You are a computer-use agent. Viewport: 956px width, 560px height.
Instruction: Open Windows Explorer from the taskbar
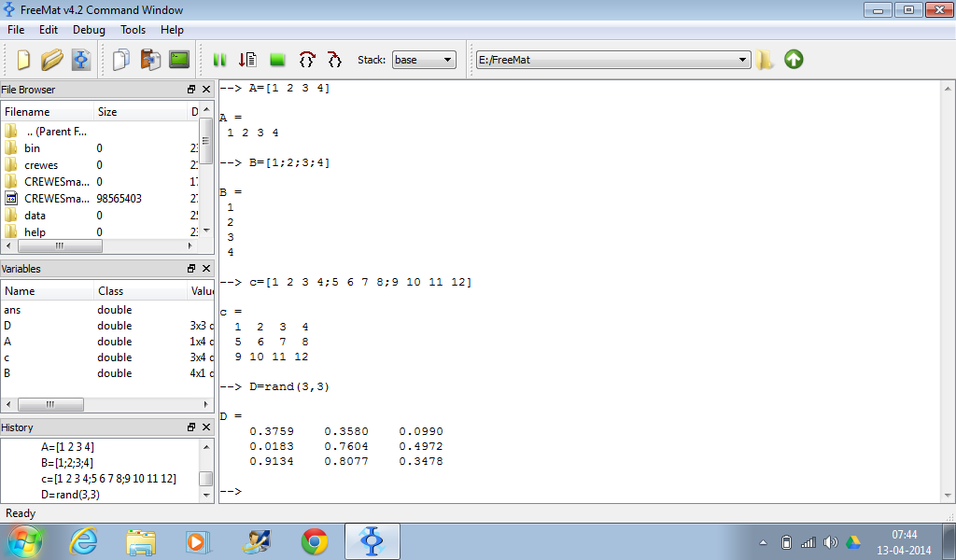[x=142, y=541]
